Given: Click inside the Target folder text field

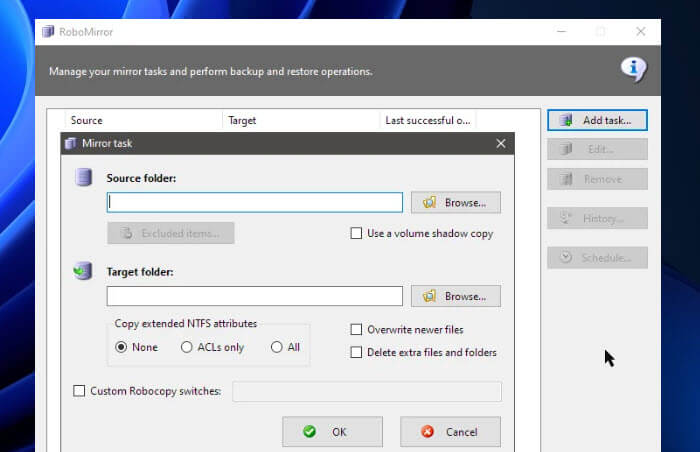Looking at the screenshot, I should coord(255,296).
